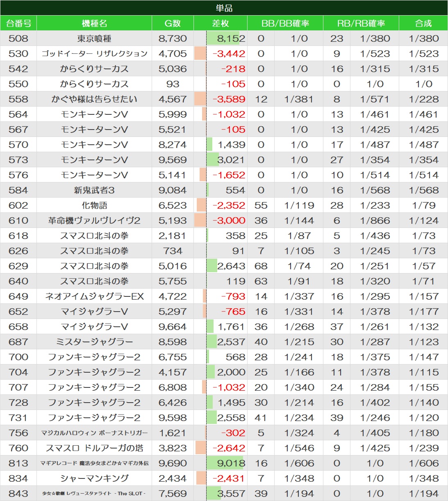Select the 1/119 BB probability cell
This screenshot has height=501, width=448.
click(299, 205)
